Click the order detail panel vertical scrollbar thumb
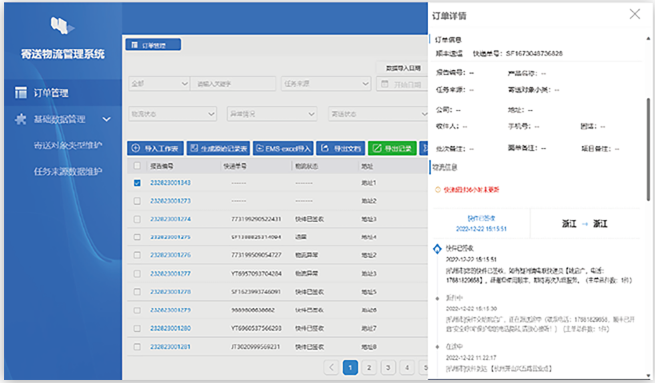 [x=648, y=149]
